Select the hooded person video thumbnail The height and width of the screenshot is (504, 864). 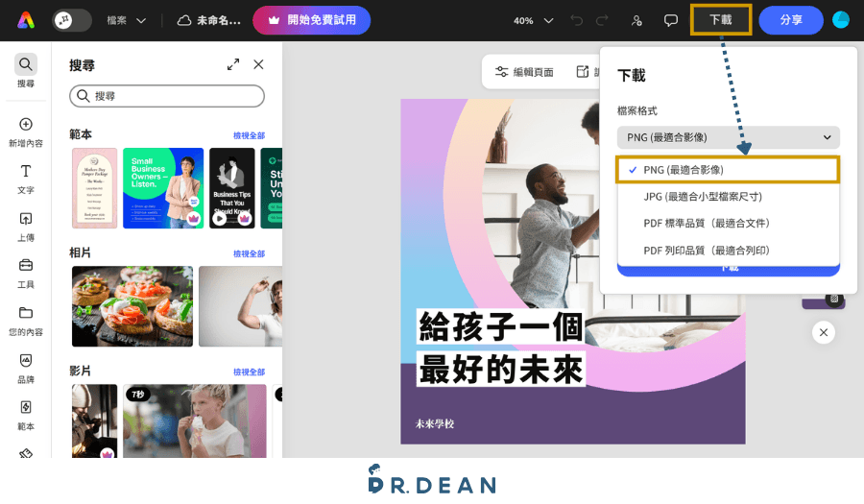[x=95, y=420]
